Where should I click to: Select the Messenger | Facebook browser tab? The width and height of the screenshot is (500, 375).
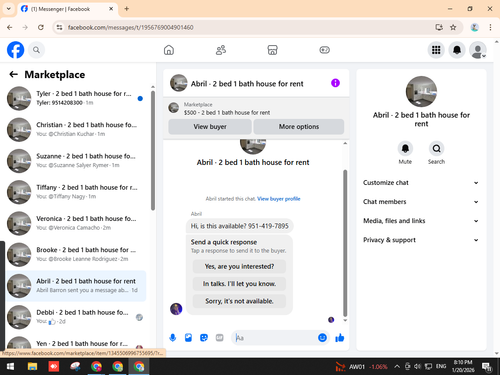click(x=67, y=9)
